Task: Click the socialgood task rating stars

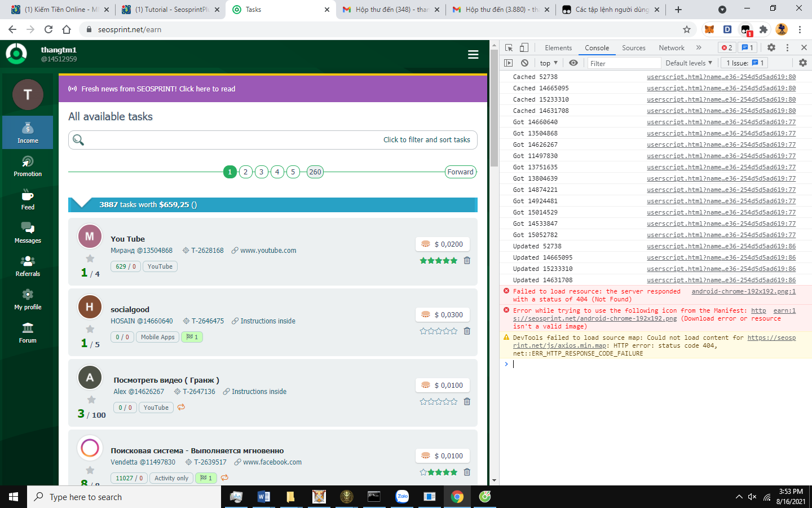Action: pos(439,331)
